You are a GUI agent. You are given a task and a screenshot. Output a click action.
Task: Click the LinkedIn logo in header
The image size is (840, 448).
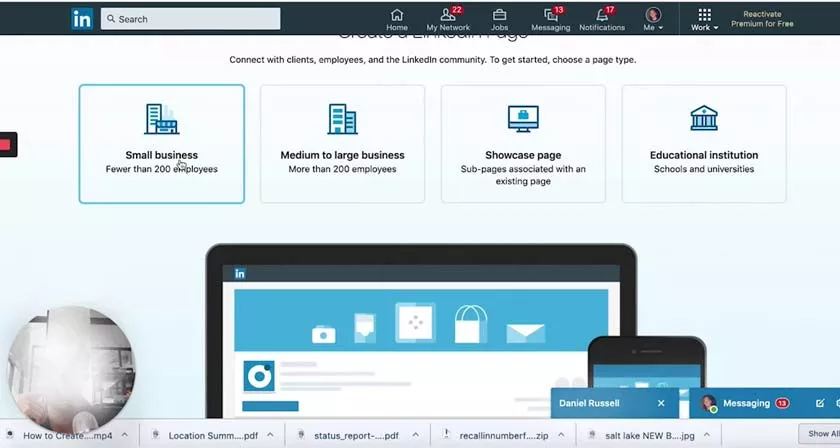pyautogui.click(x=82, y=19)
